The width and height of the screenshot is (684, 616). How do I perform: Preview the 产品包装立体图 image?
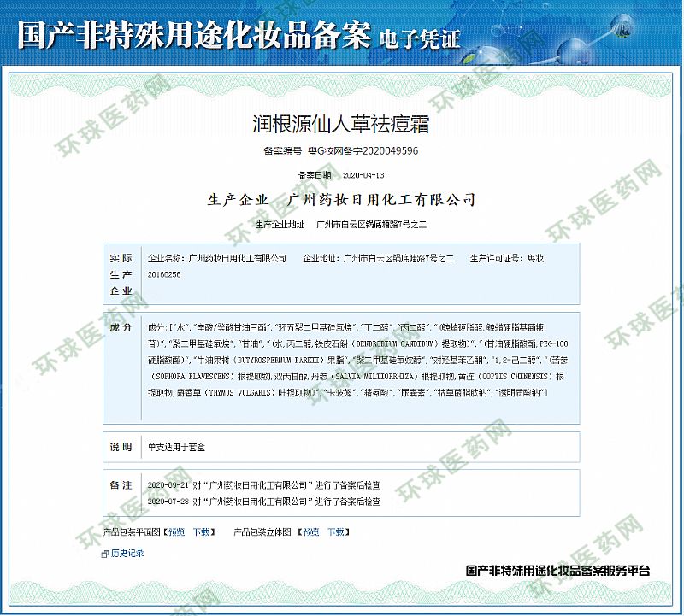point(311,531)
